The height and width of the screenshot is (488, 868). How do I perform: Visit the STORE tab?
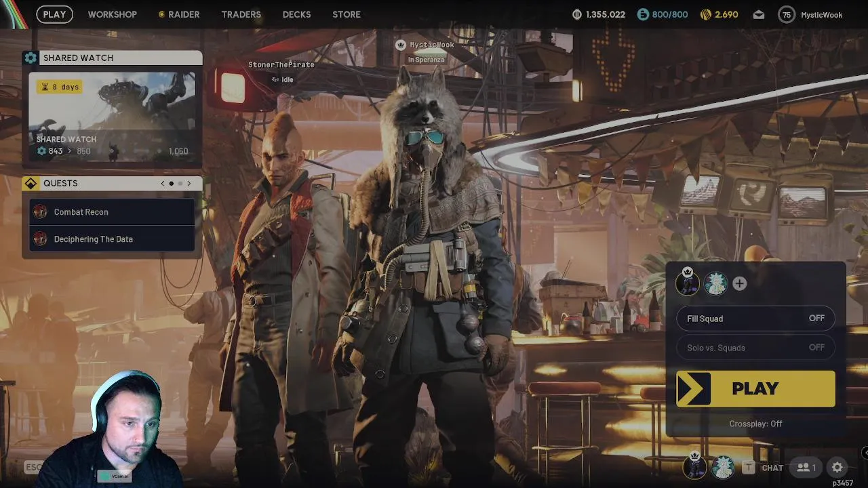[347, 14]
